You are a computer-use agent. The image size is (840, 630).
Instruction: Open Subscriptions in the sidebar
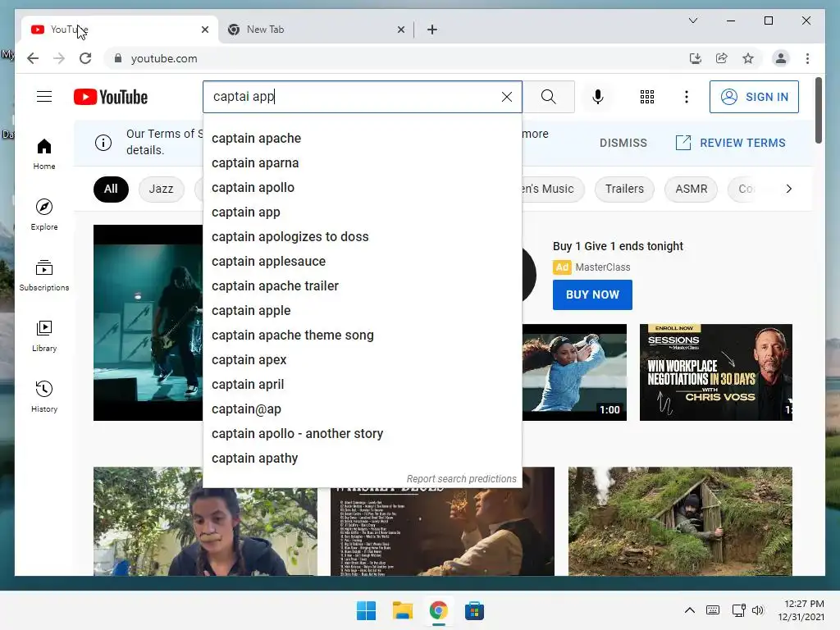coord(44,276)
